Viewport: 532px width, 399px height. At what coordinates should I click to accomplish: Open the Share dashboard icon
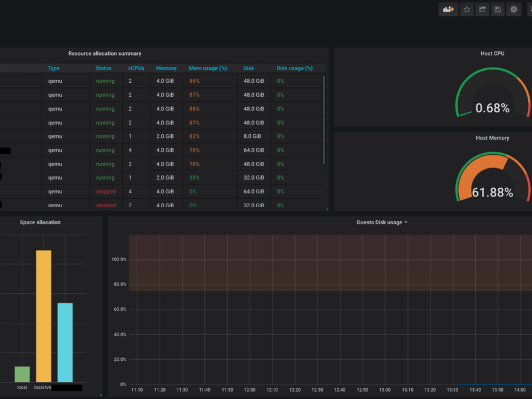point(482,10)
